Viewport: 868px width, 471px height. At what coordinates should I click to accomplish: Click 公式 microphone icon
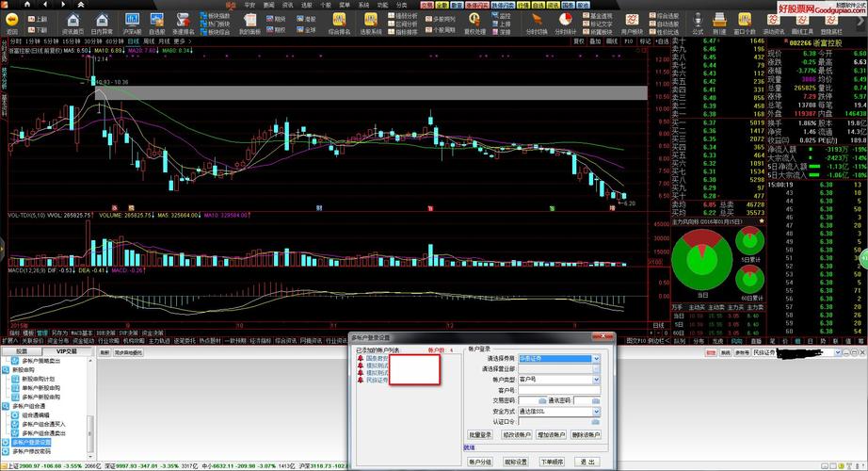pos(698,21)
